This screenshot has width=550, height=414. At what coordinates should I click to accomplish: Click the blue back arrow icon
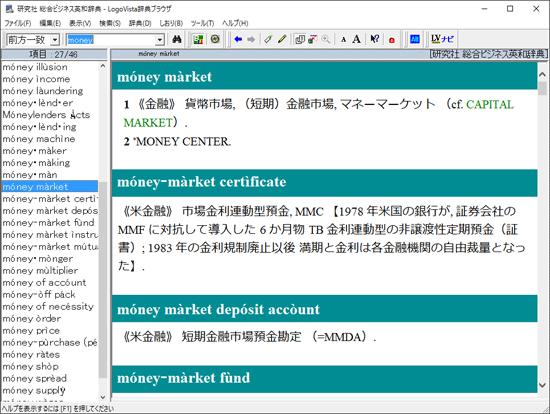pyautogui.click(x=238, y=39)
